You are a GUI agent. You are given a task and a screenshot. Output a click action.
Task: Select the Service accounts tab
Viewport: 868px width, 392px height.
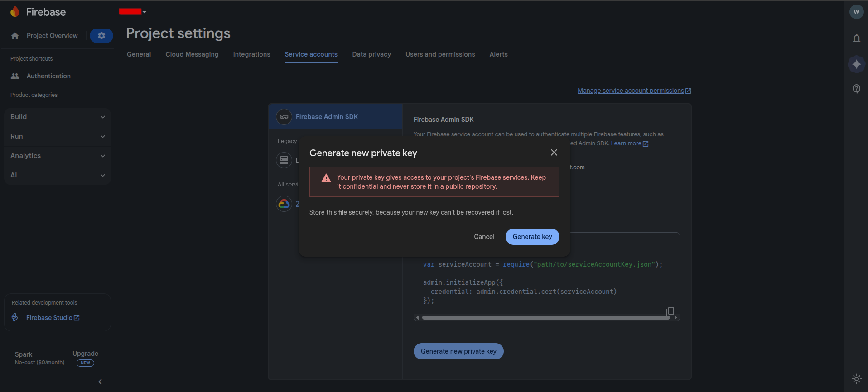(x=311, y=54)
